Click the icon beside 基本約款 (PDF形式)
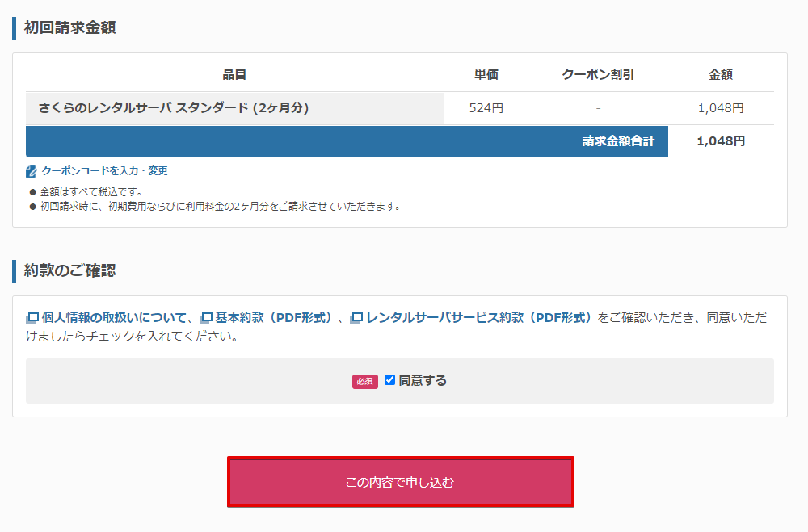The image size is (808, 532). coord(206,318)
